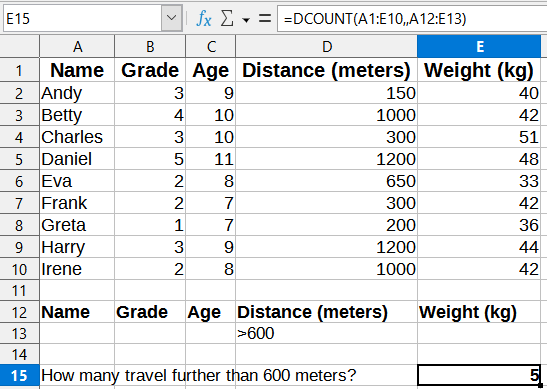Click the 'Age' header cell in row 1
This screenshot has height=389, width=547.
click(211, 70)
